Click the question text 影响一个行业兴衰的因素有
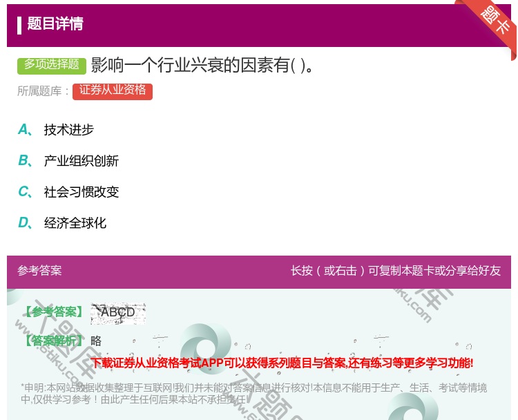The image size is (518, 420). [x=202, y=65]
